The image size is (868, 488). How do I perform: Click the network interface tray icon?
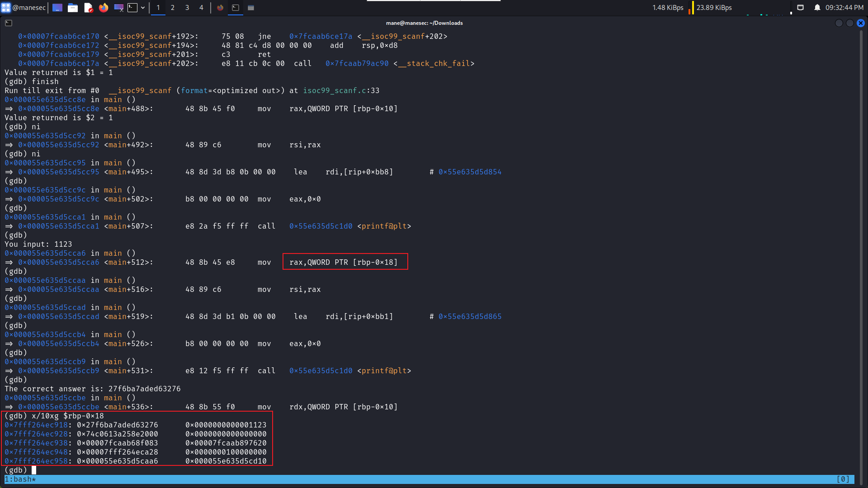[801, 7]
